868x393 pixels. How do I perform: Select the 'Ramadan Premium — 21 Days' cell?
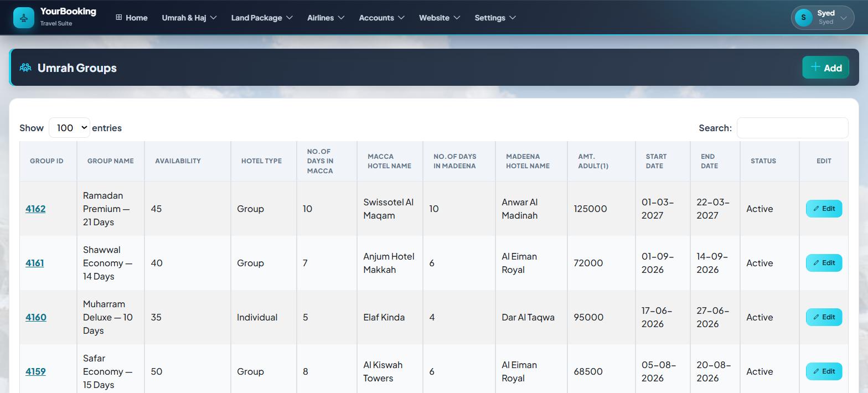pos(111,209)
